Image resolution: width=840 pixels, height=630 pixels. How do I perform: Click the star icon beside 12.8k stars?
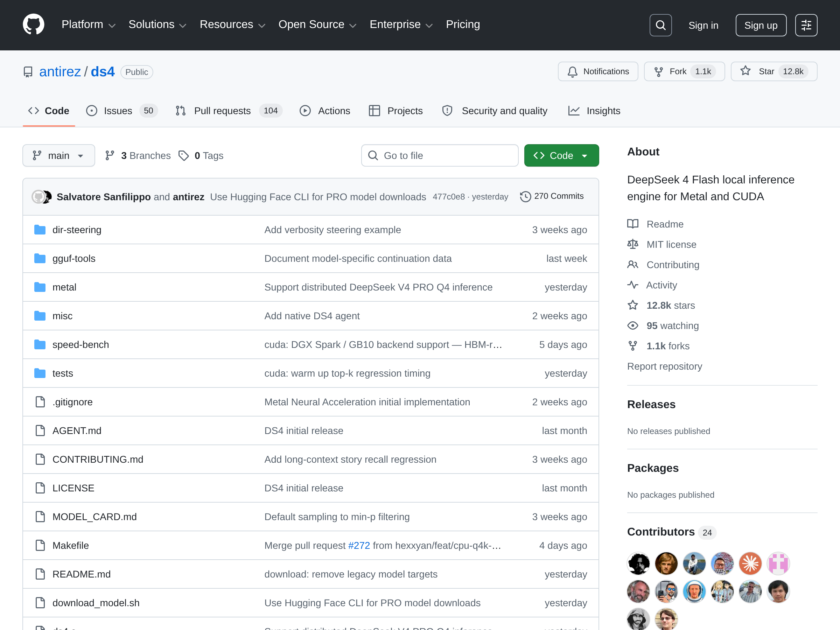(x=633, y=305)
